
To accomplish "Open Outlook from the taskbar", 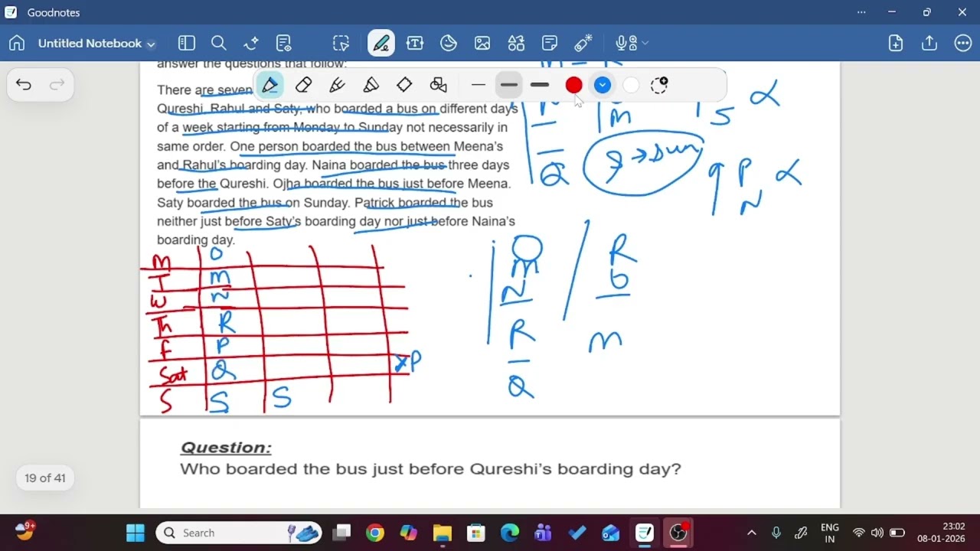I will (x=611, y=533).
